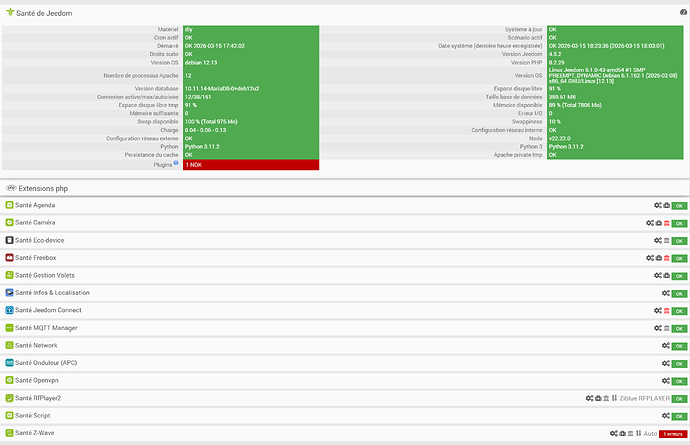Click the building icon on Santé Z-Wave row

tap(631, 434)
